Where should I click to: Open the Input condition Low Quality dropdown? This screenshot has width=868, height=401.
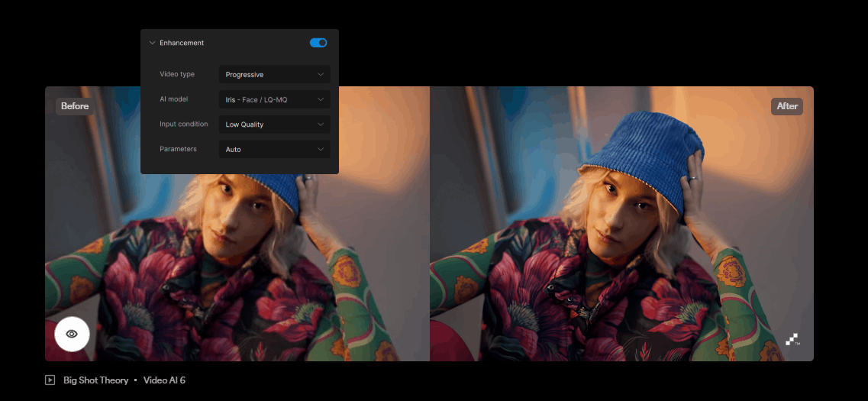pos(275,125)
